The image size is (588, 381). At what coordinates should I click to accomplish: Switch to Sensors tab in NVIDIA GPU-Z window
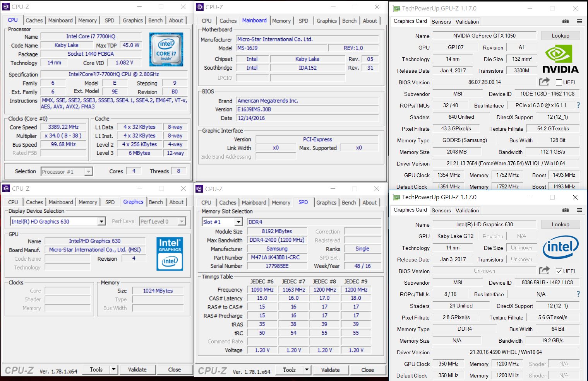pyautogui.click(x=441, y=22)
